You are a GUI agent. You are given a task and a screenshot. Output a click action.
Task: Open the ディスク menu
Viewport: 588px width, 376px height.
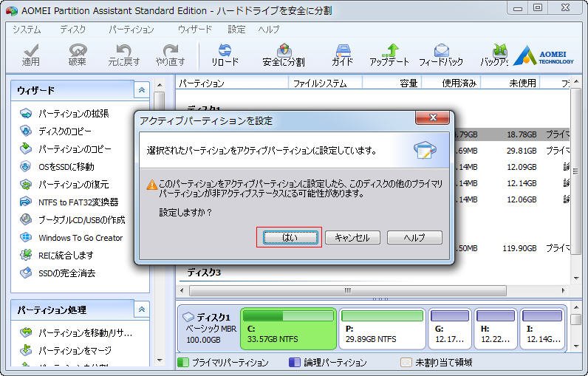72,30
